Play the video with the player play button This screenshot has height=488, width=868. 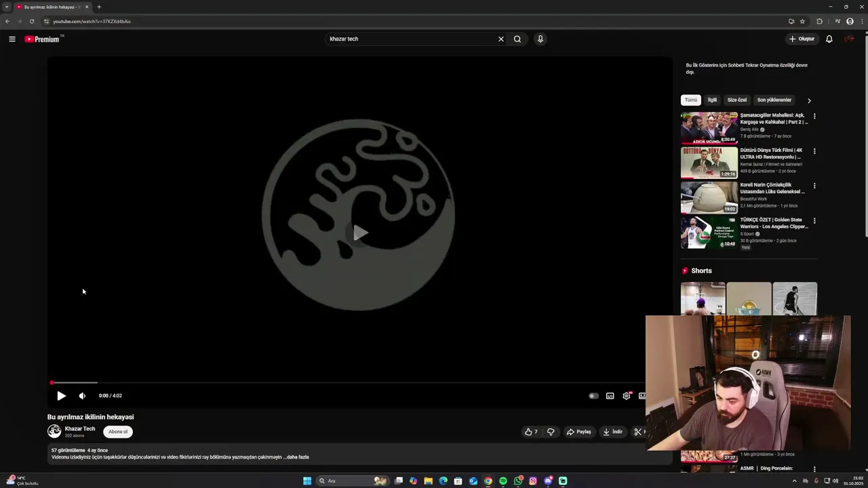coord(61,396)
